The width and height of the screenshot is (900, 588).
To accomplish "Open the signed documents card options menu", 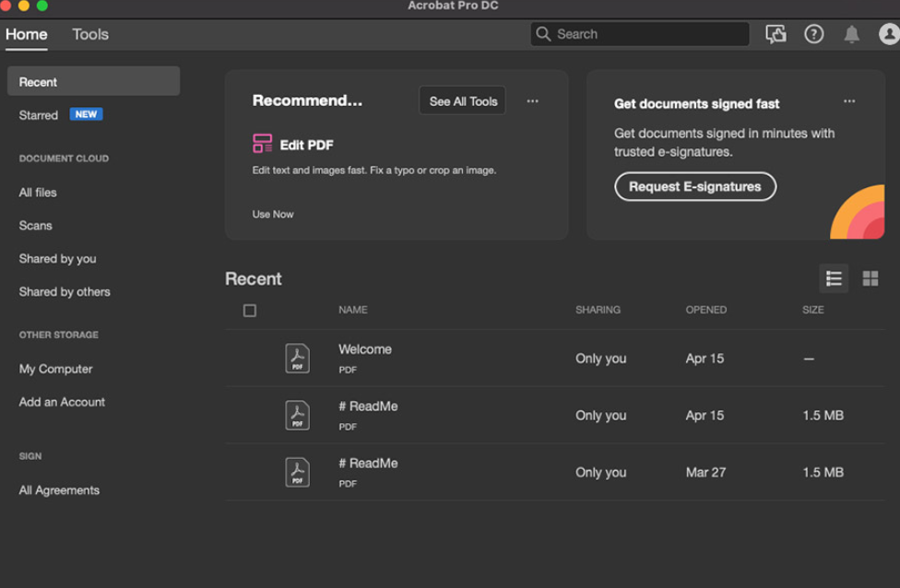I will pos(849,101).
